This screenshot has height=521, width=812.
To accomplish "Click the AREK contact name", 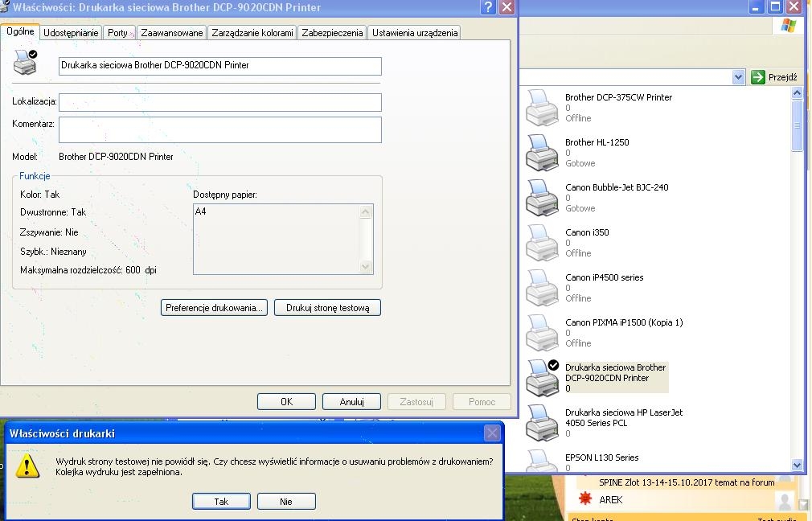I will [x=611, y=500].
